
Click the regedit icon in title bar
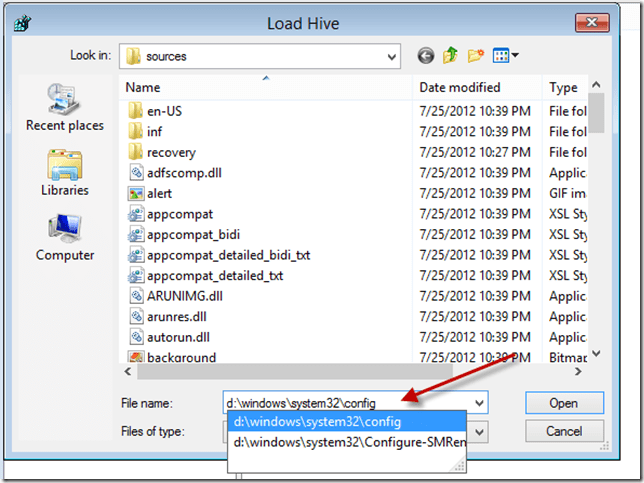click(x=22, y=23)
